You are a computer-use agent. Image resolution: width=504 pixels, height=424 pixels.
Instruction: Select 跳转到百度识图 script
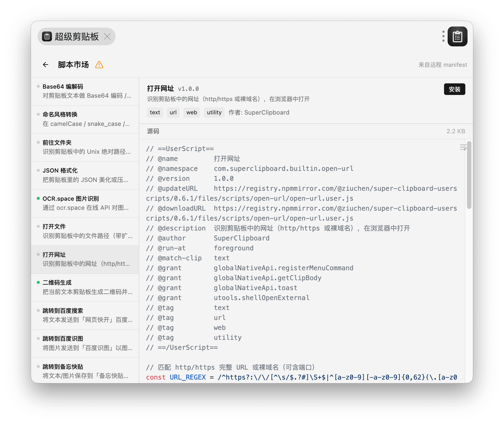click(x=85, y=343)
